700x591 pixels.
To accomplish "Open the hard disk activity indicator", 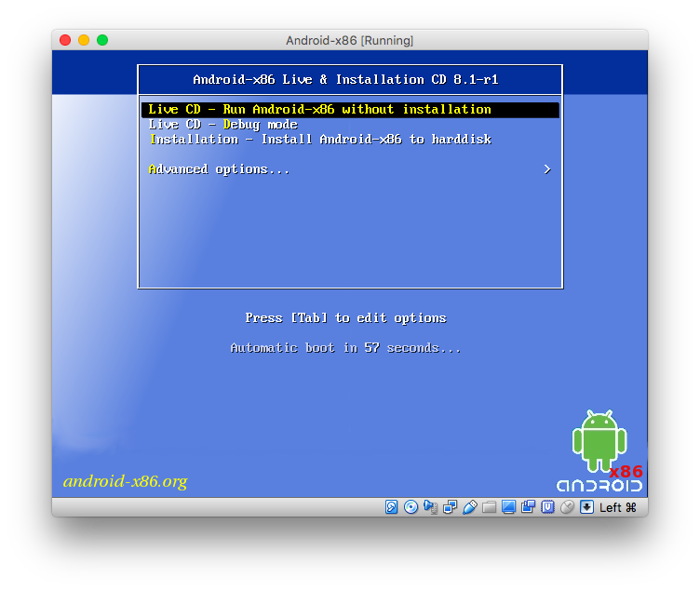I will coord(391,507).
